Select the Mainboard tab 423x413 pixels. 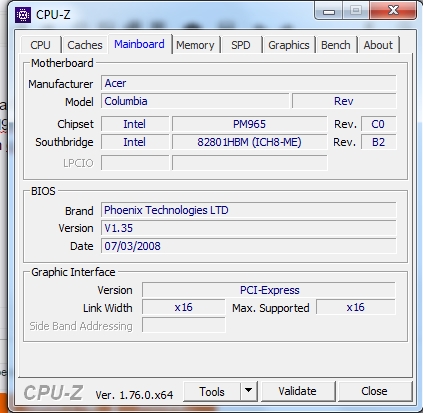(x=139, y=44)
